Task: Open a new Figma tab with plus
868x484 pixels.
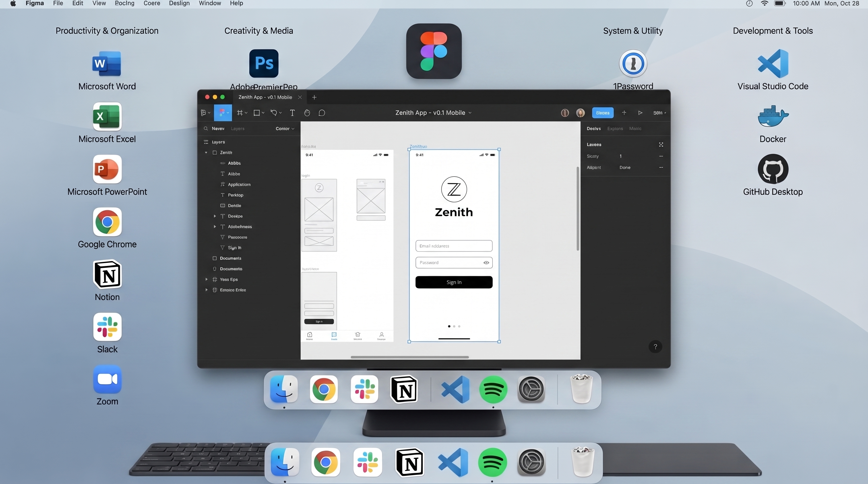Action: pyautogui.click(x=314, y=97)
